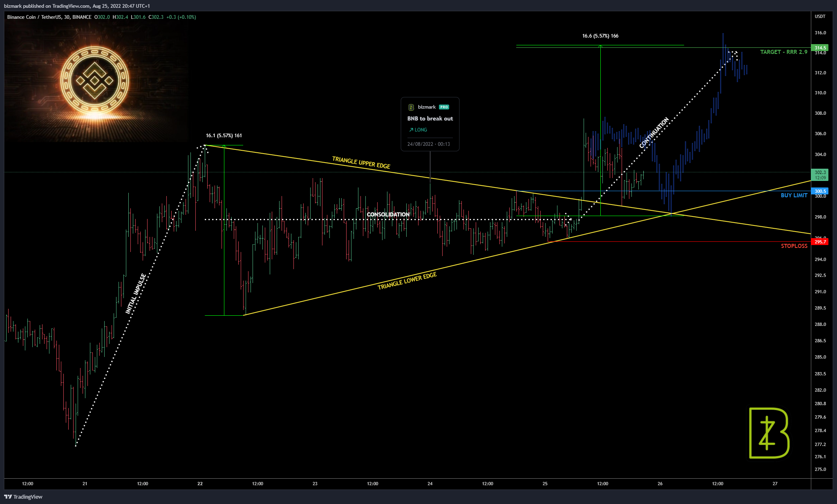
Task: Click the open value O302.0
Action: click(102, 17)
